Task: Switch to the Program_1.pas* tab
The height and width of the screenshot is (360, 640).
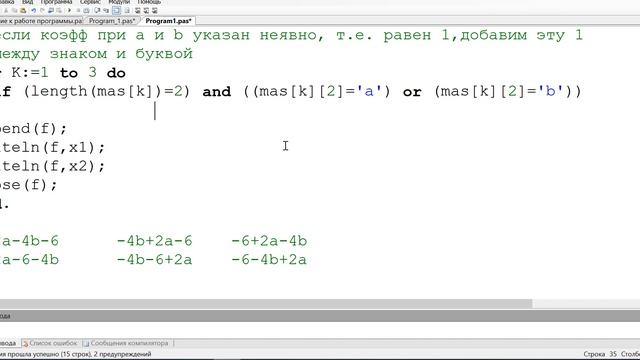Action: point(112,20)
